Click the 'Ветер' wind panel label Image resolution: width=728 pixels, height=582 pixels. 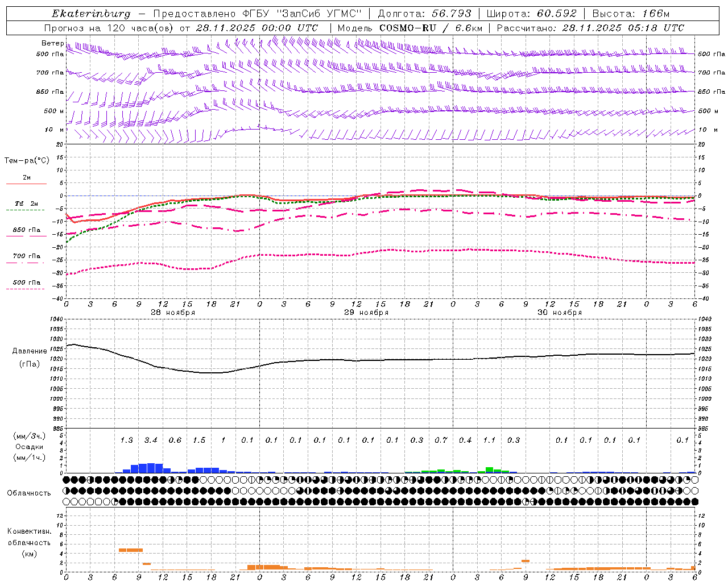pos(53,43)
